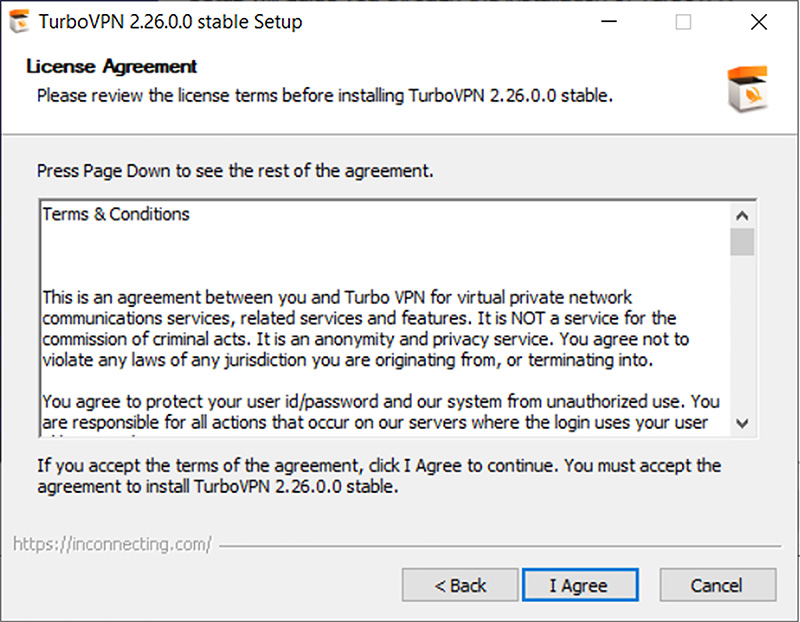Click the TurboVPN setup icon in title bar
This screenshot has height=622, width=800.
(x=20, y=22)
